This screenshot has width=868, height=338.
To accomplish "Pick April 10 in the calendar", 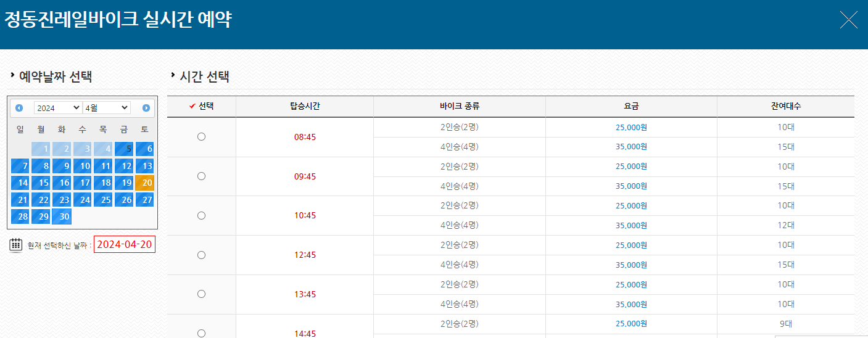I will (x=83, y=166).
